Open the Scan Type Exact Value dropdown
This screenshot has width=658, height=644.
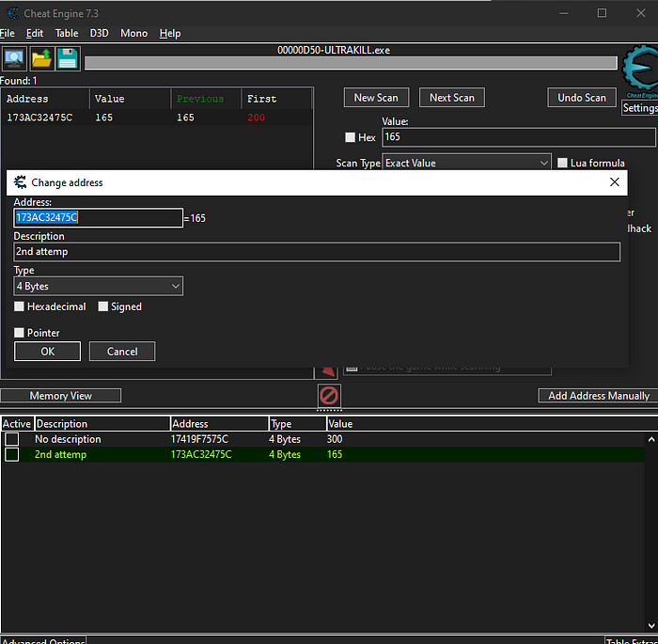pos(466,163)
